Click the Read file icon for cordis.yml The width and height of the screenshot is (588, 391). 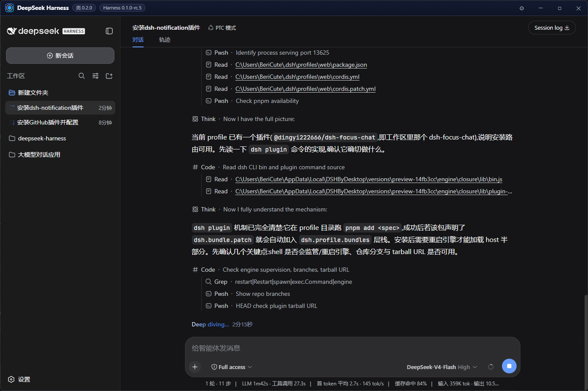point(209,77)
